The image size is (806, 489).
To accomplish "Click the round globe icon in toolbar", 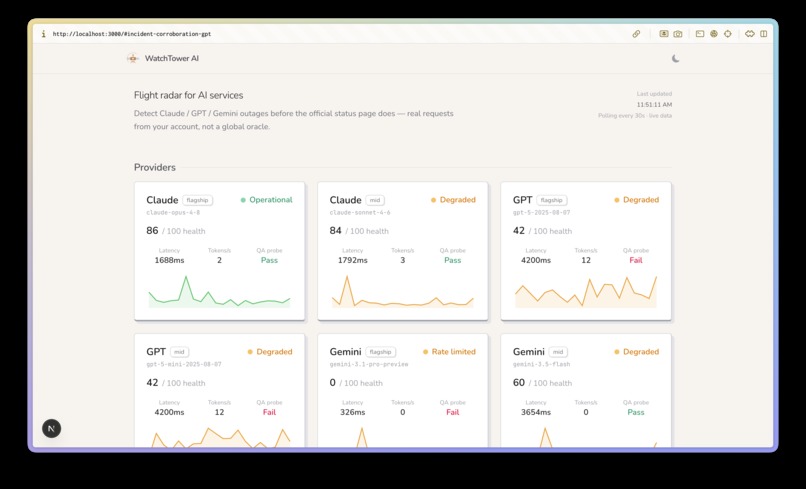I will pos(713,34).
